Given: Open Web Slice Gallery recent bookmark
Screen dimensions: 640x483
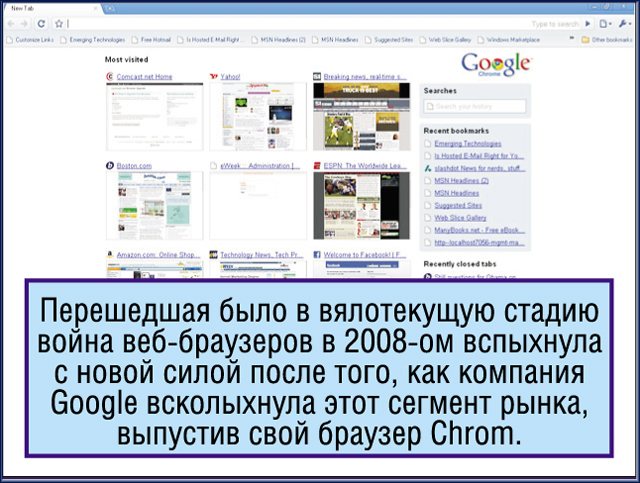Looking at the screenshot, I should [x=460, y=218].
